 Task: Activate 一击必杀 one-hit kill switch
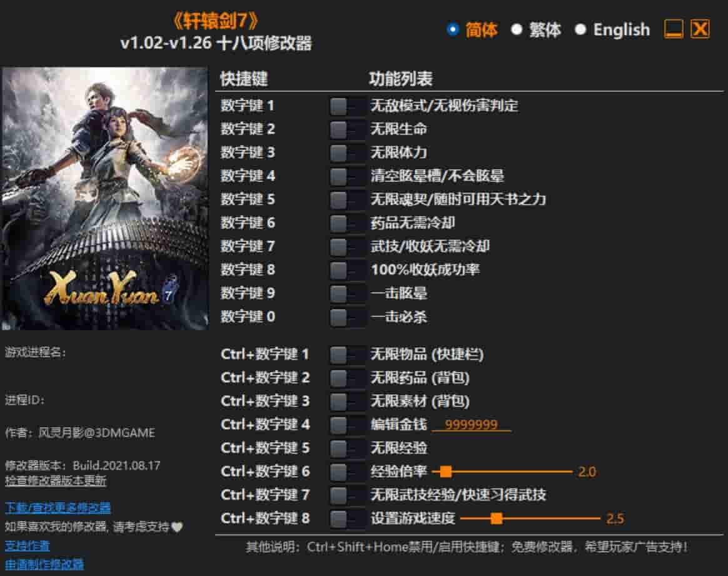(x=347, y=317)
